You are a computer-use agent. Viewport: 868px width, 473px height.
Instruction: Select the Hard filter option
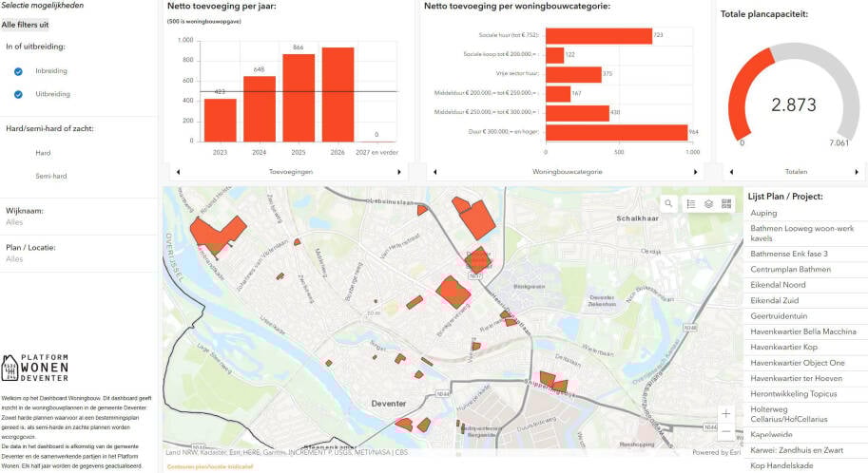[43, 152]
